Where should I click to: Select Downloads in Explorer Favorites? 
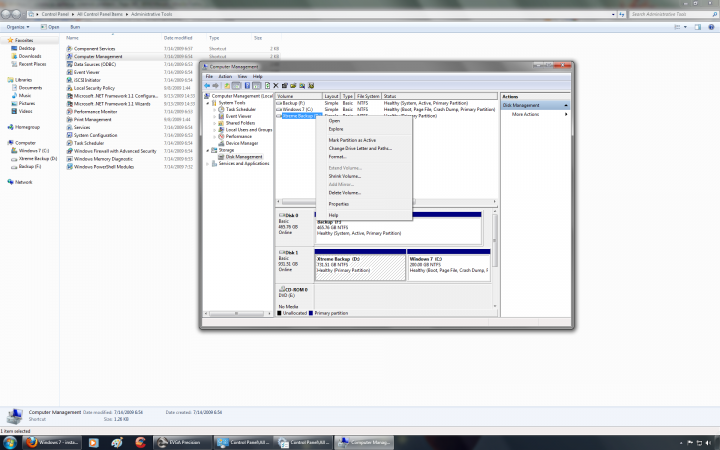[x=30, y=56]
